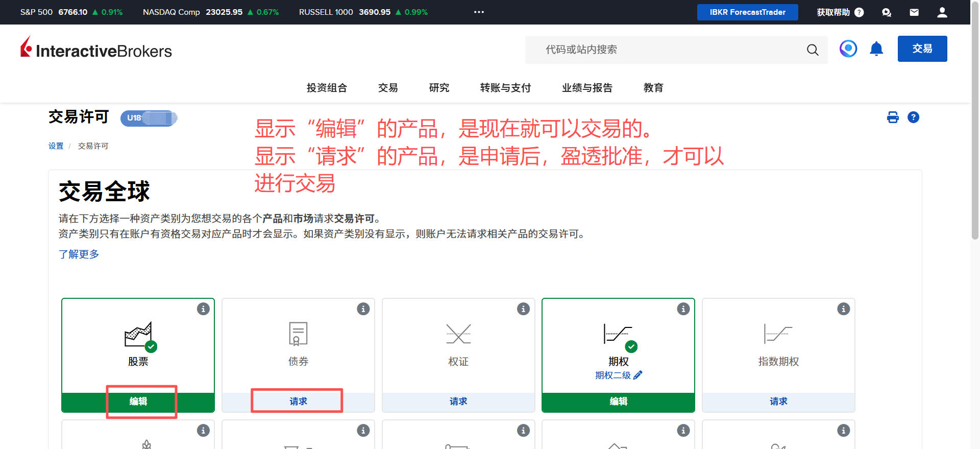
Task: Open the 转账与支付 menu
Action: 505,88
